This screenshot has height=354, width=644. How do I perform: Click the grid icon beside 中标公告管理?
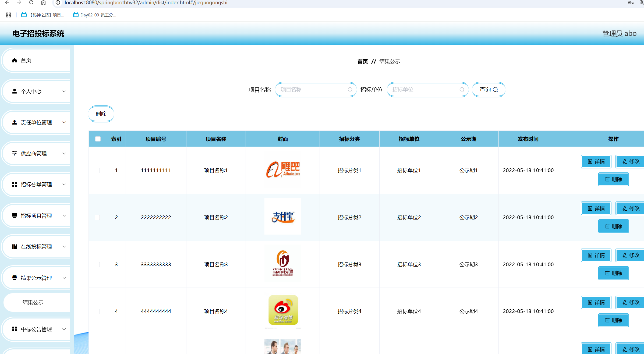click(x=15, y=329)
